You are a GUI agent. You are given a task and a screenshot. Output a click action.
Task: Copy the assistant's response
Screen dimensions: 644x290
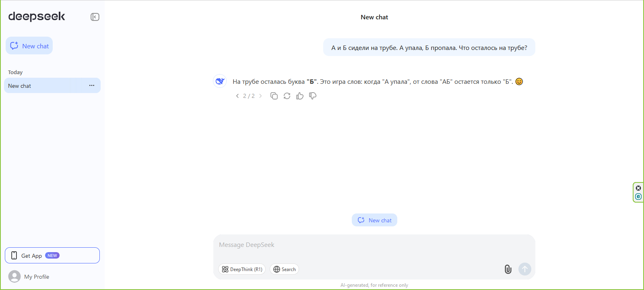point(274,96)
